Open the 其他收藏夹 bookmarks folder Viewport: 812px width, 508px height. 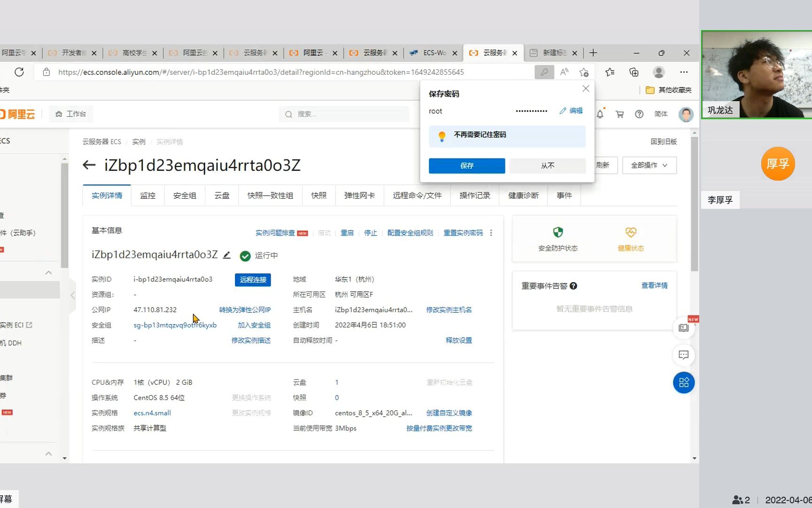pyautogui.click(x=669, y=90)
